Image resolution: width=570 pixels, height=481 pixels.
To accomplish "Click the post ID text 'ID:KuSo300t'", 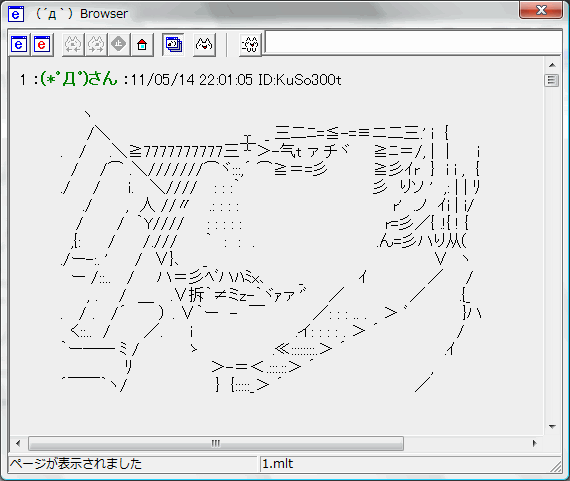I will (x=300, y=80).
